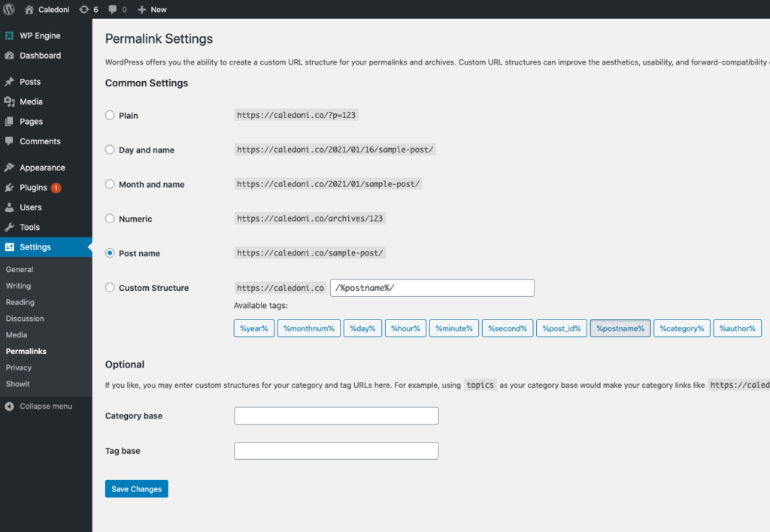Open the New item in the admin bar
The image size is (770, 532).
click(151, 9)
